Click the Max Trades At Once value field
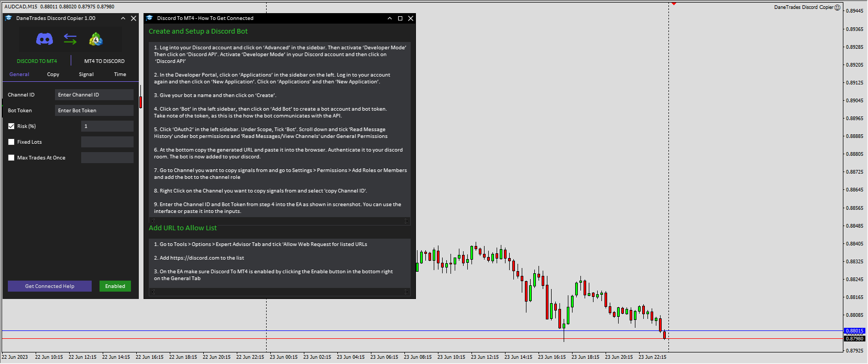868x364 pixels. [107, 157]
